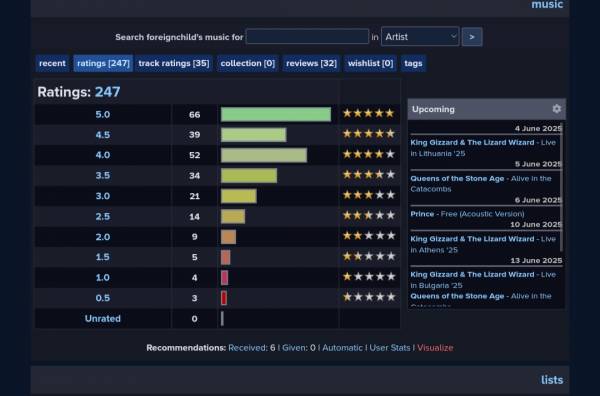Viewport: 600px width, 396px height.
Task: Open the wishlist [0] tab
Action: point(370,63)
